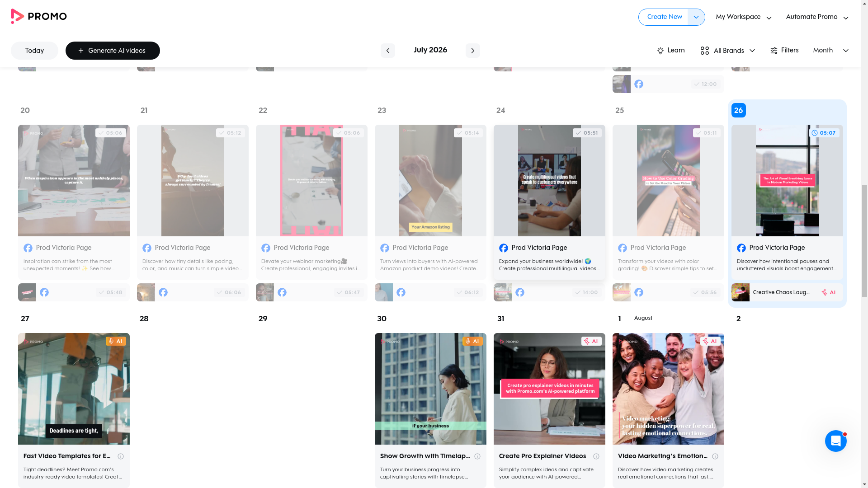Image resolution: width=868 pixels, height=488 pixels.
Task: Expand the Create New dropdown arrow
Action: pos(696,17)
